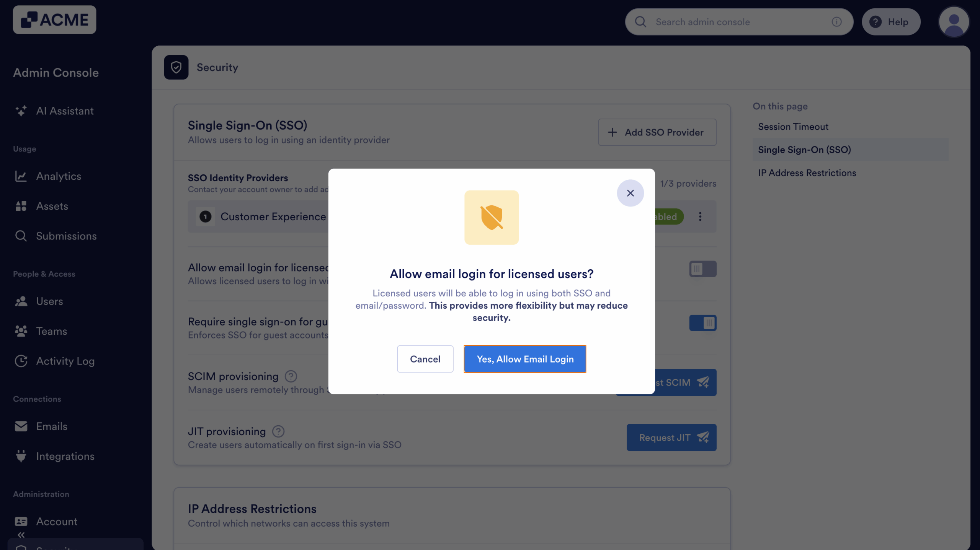The image size is (980, 550).
Task: Click the ACME logo
Action: coord(54,20)
